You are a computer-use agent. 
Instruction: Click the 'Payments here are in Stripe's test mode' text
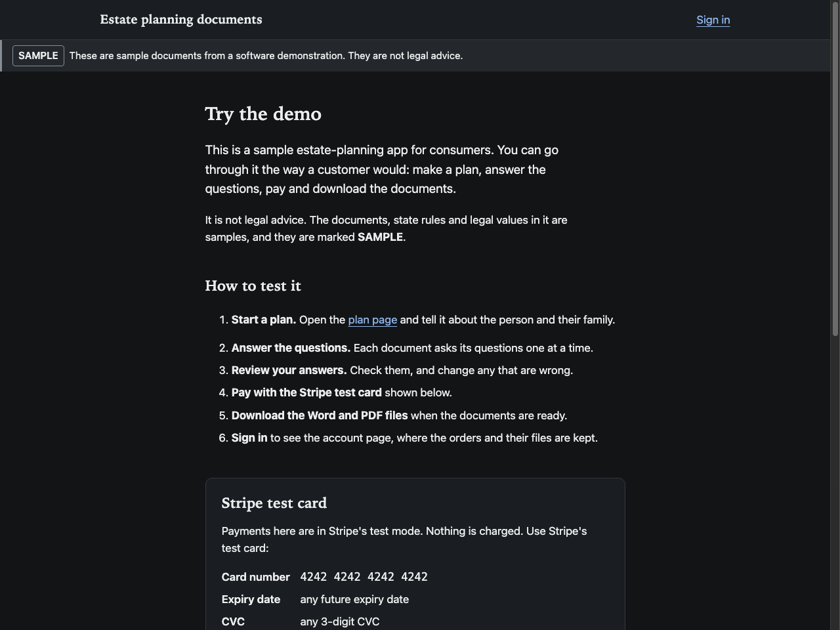coord(404,539)
